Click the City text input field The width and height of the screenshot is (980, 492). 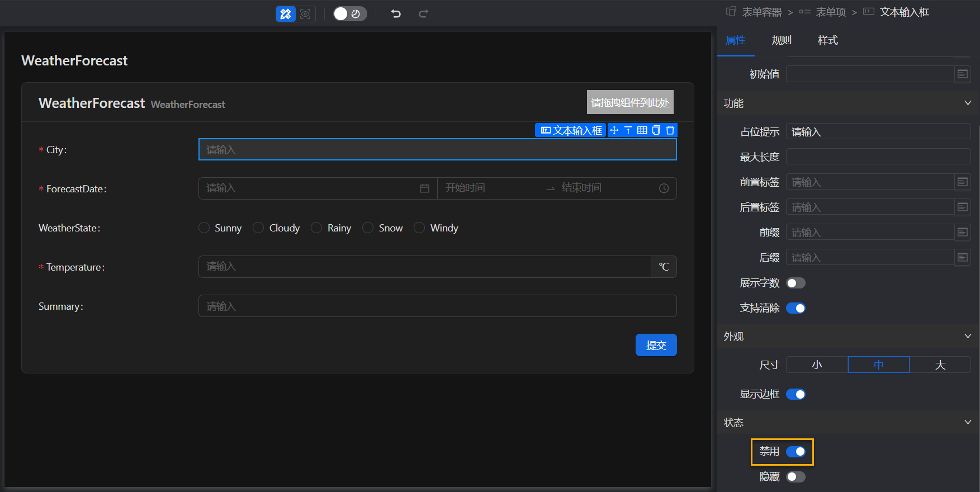pos(438,149)
